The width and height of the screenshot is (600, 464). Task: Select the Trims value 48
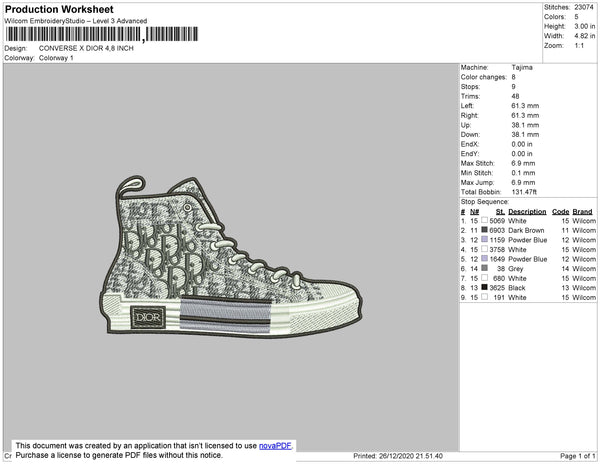click(x=515, y=96)
